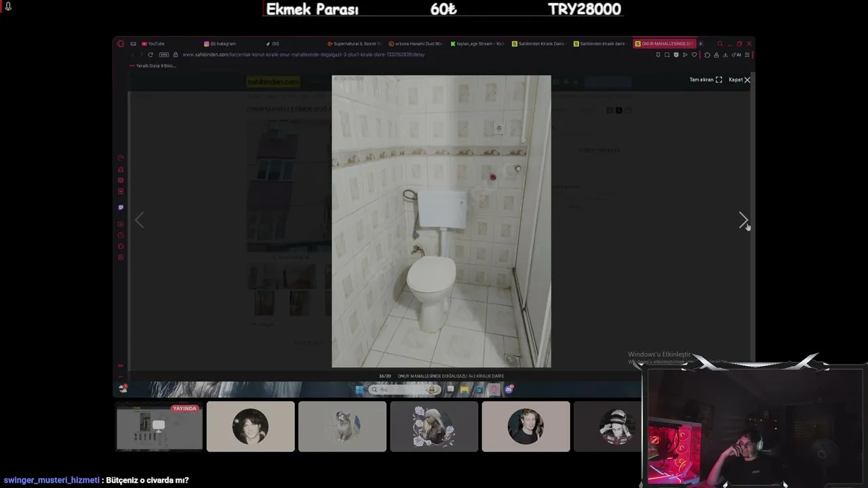
Task: Toggle the VPN badge in address bar
Action: pos(163,55)
